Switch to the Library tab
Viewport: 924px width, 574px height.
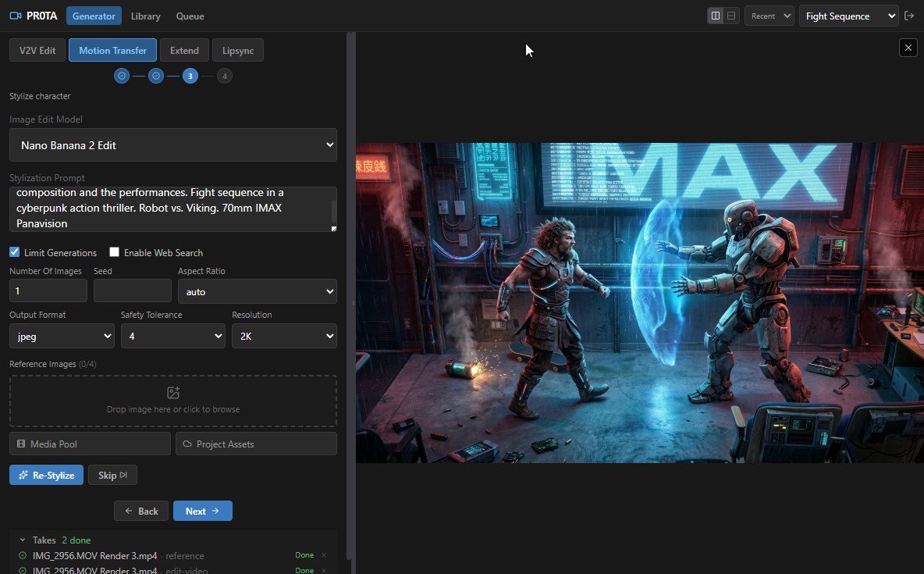coord(145,16)
